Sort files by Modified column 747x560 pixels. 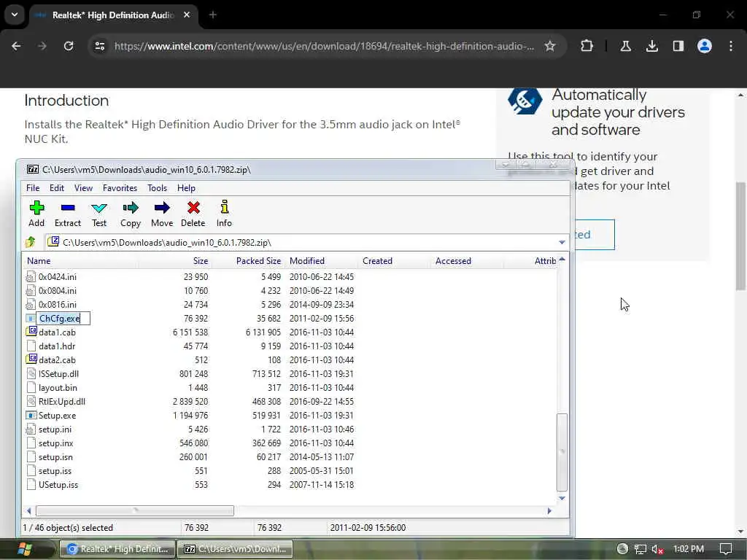[x=321, y=261]
